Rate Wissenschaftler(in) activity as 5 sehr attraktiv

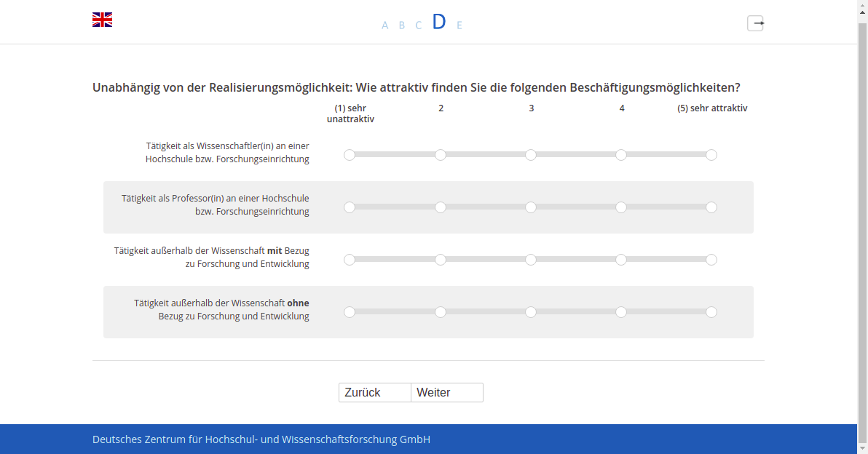[x=711, y=155]
